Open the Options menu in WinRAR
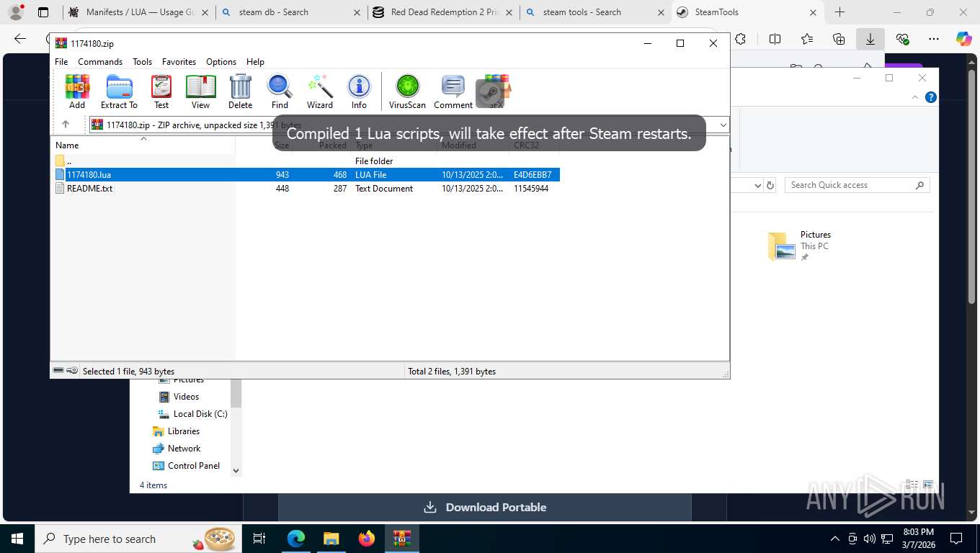The width and height of the screenshot is (980, 553). [x=221, y=62]
